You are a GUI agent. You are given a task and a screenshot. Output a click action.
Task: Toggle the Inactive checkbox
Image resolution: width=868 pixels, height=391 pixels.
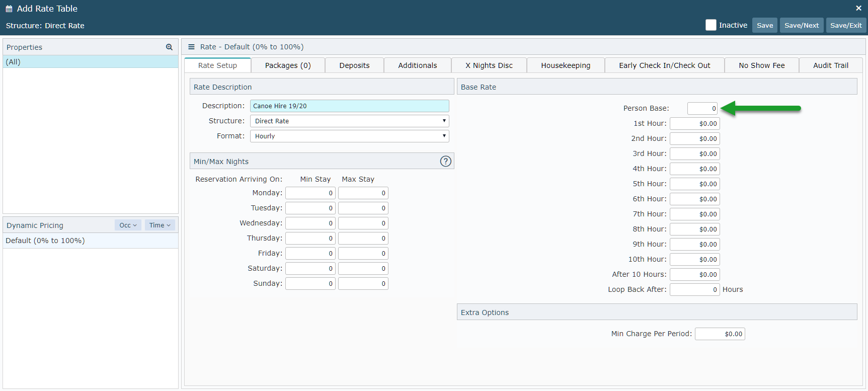(x=711, y=25)
